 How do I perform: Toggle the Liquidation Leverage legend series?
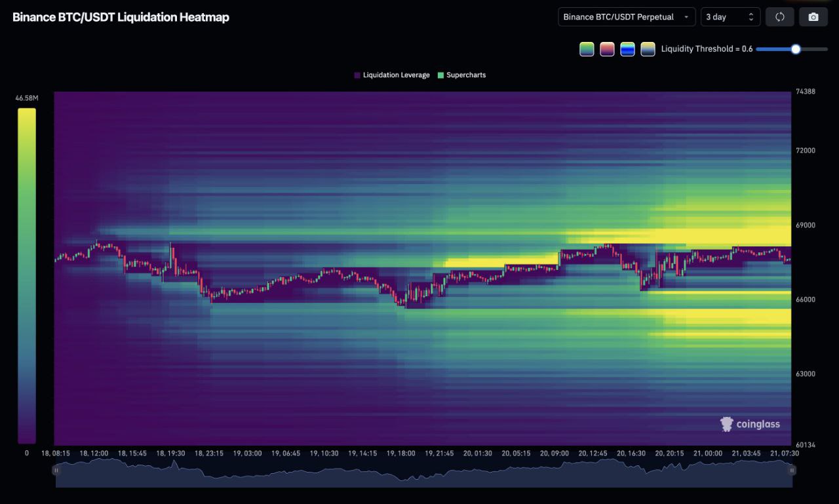(x=392, y=75)
